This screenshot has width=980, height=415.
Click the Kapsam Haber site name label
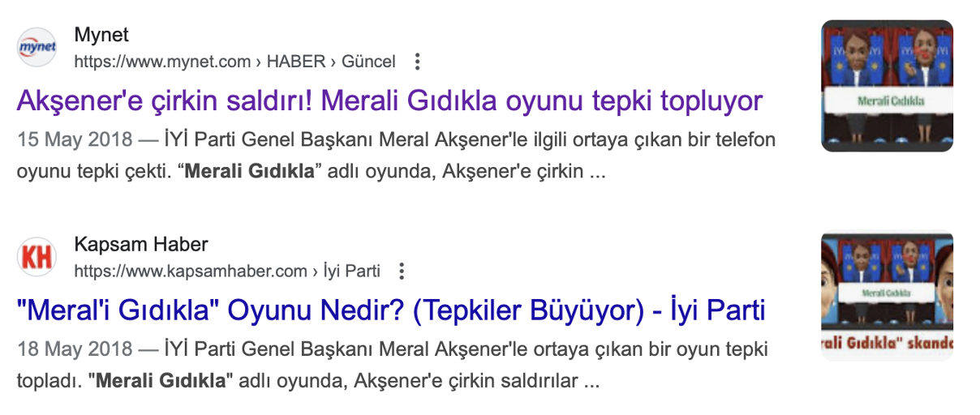click(141, 245)
